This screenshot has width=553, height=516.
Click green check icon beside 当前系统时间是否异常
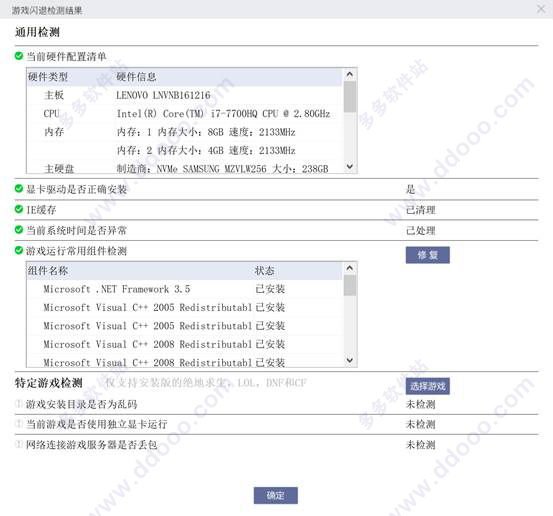click(x=19, y=230)
